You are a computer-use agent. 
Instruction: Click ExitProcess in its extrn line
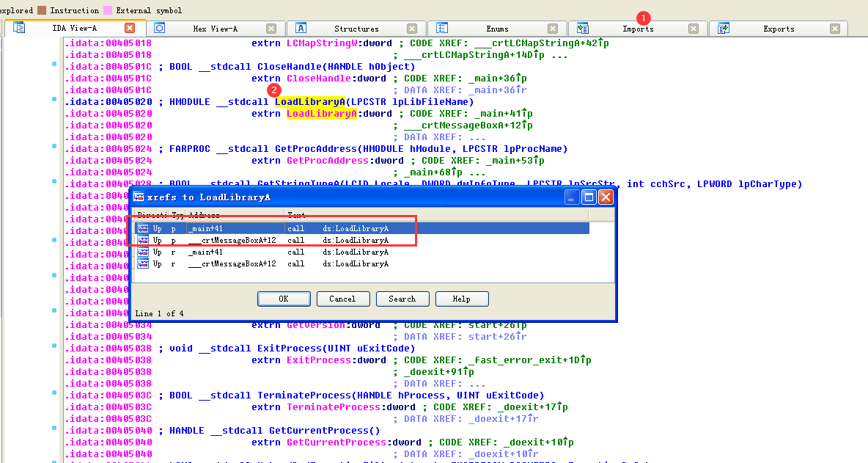tap(319, 360)
